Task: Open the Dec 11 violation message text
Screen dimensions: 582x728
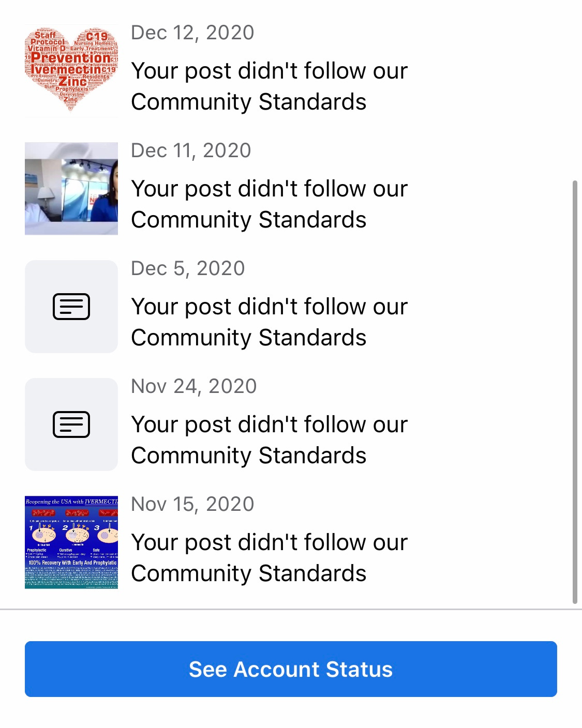Action: tap(269, 204)
